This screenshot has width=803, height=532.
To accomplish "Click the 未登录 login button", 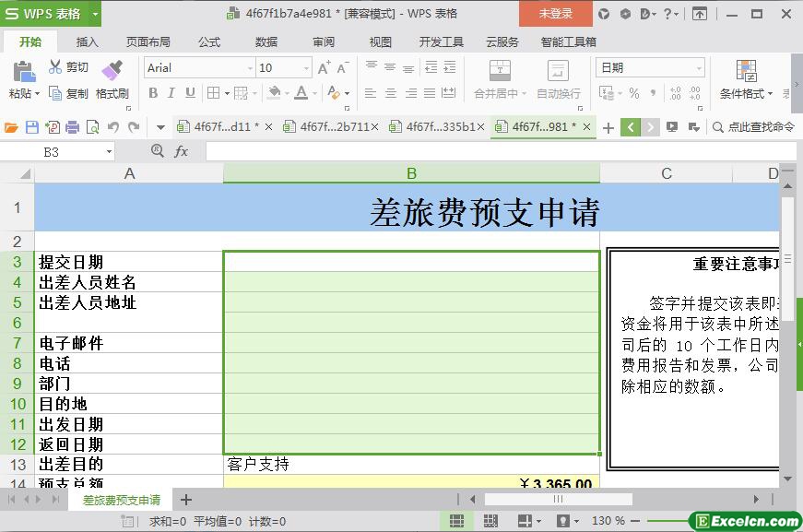I will (555, 14).
